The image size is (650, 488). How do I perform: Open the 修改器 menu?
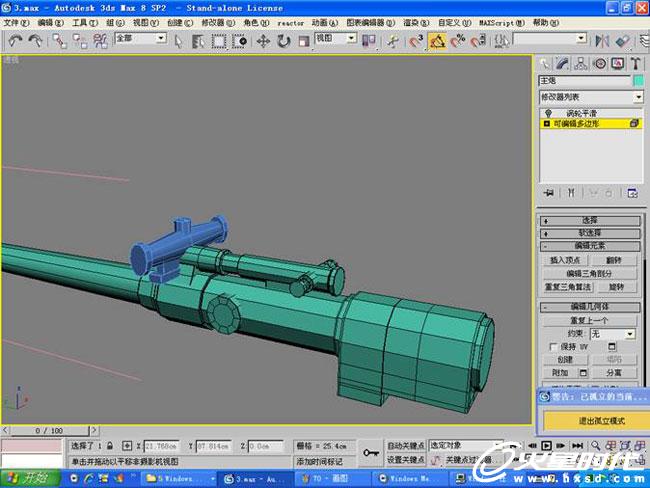coord(218,23)
